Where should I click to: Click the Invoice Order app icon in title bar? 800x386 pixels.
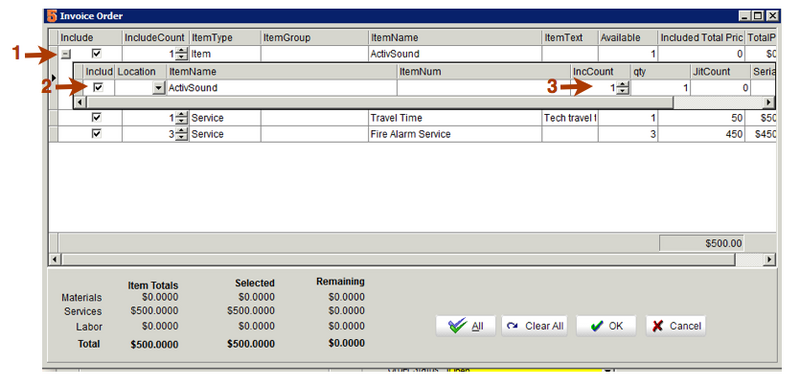[x=52, y=16]
